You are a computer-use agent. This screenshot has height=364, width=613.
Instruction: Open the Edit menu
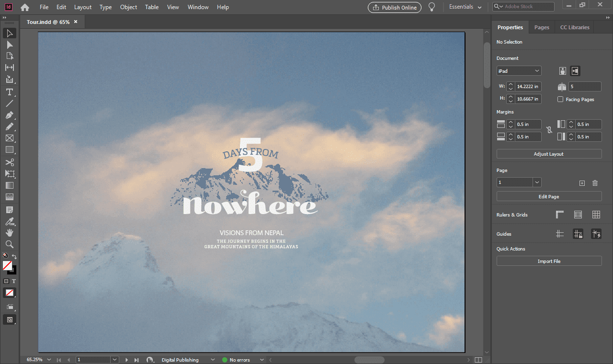[x=61, y=7]
